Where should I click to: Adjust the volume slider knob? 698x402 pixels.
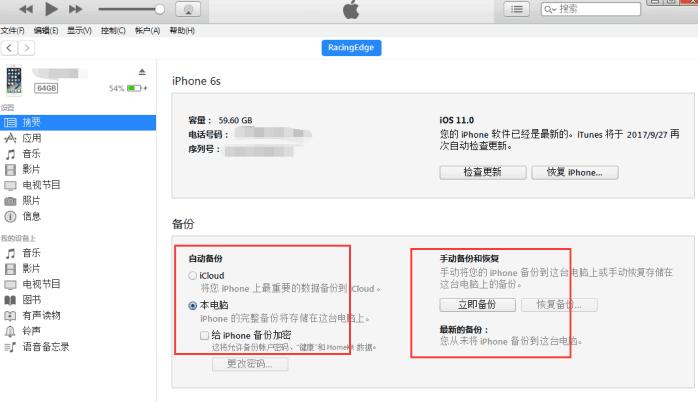(160, 9)
